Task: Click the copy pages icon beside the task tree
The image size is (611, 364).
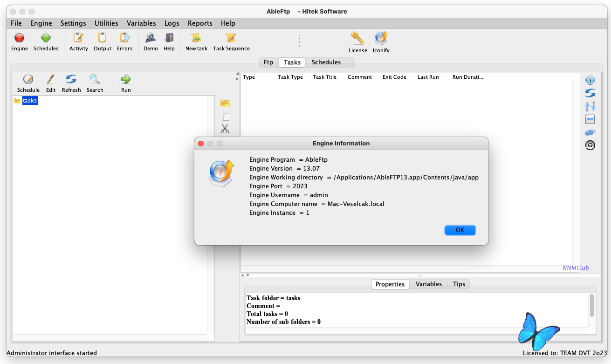Action: point(225,116)
